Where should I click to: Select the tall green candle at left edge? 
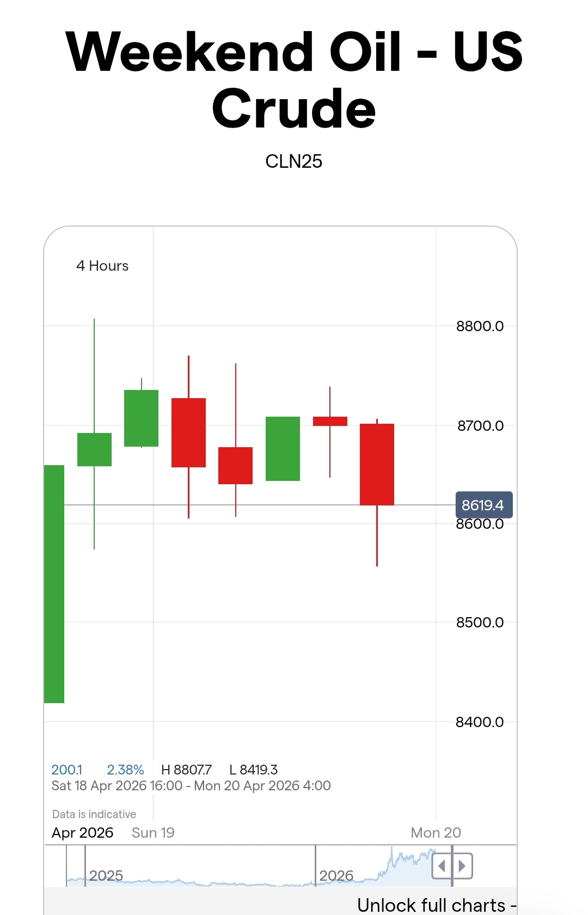(x=54, y=584)
